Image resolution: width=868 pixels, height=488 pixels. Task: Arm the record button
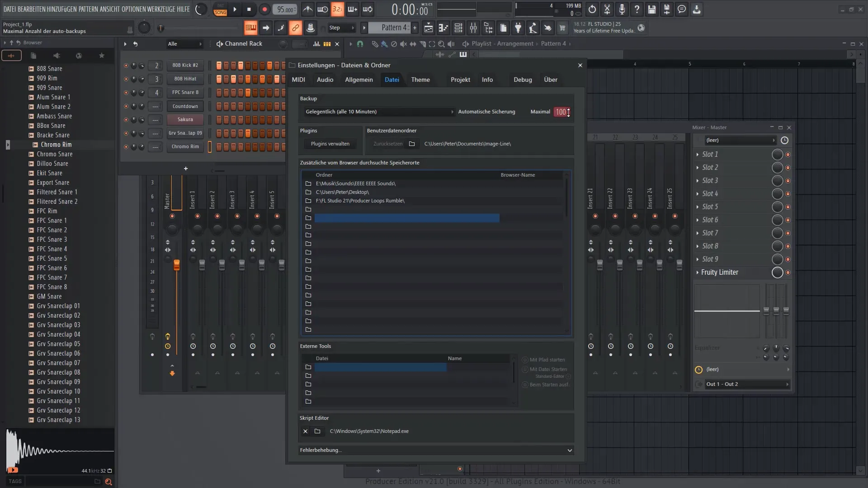tap(264, 9)
